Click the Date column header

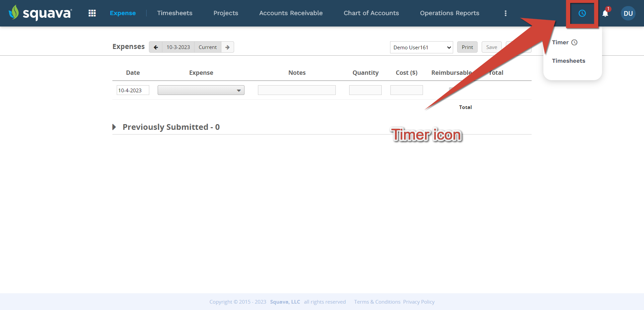pyautogui.click(x=133, y=73)
